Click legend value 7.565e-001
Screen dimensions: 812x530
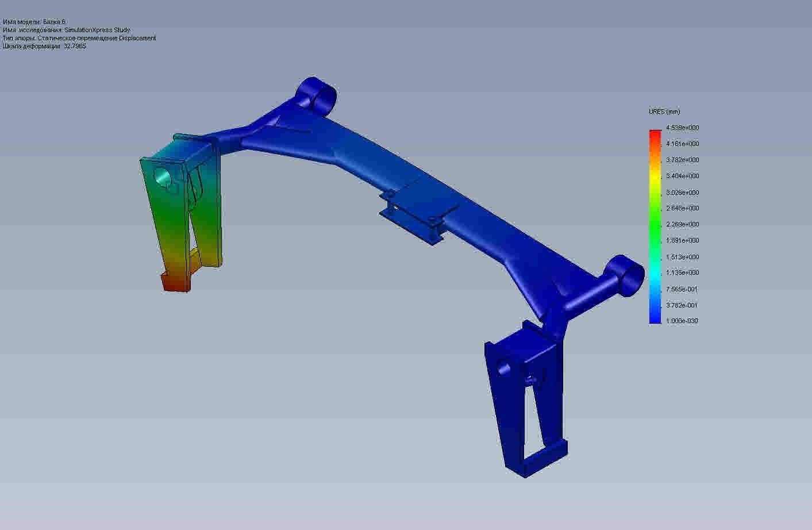coord(682,289)
